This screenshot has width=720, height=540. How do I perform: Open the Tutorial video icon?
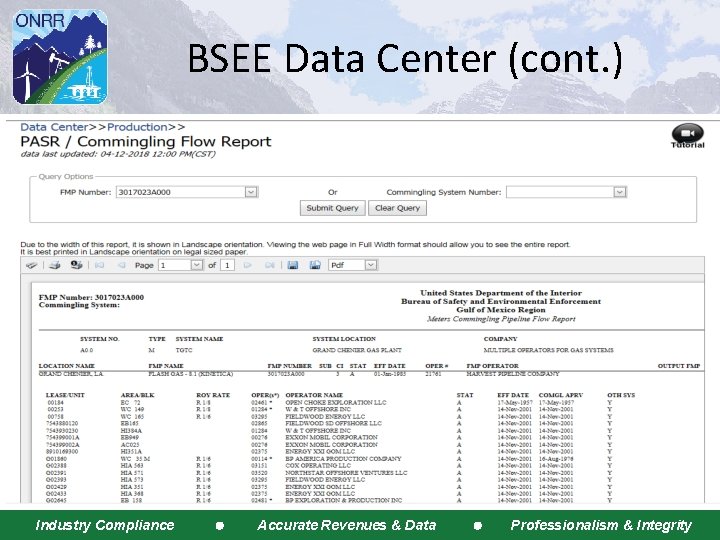pos(687,136)
